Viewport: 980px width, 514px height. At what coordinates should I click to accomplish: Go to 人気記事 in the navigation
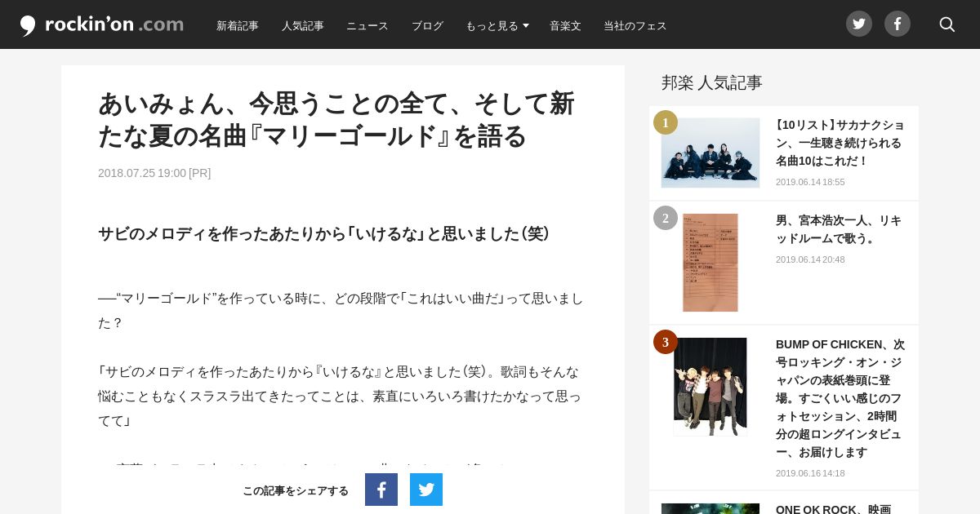303,26
